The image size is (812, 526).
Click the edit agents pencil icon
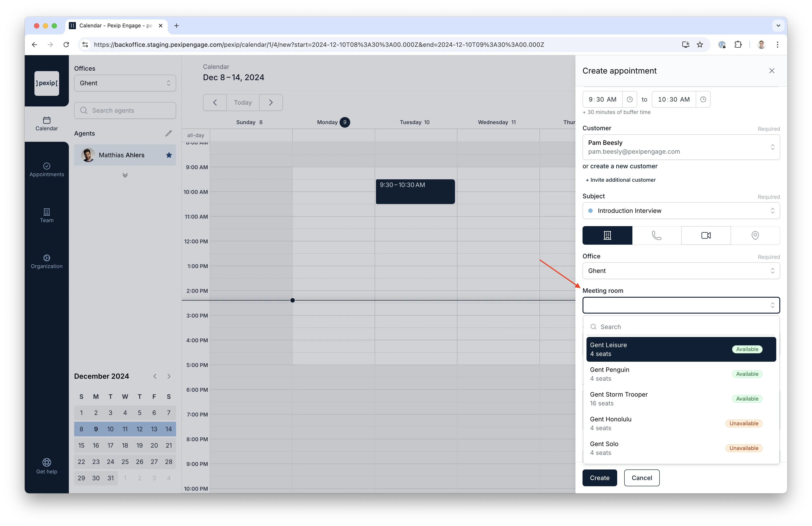pos(169,133)
